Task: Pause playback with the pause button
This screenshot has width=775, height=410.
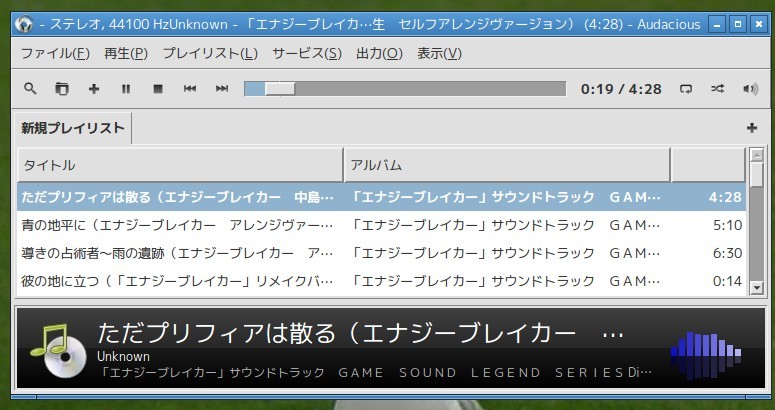Action: (x=126, y=89)
